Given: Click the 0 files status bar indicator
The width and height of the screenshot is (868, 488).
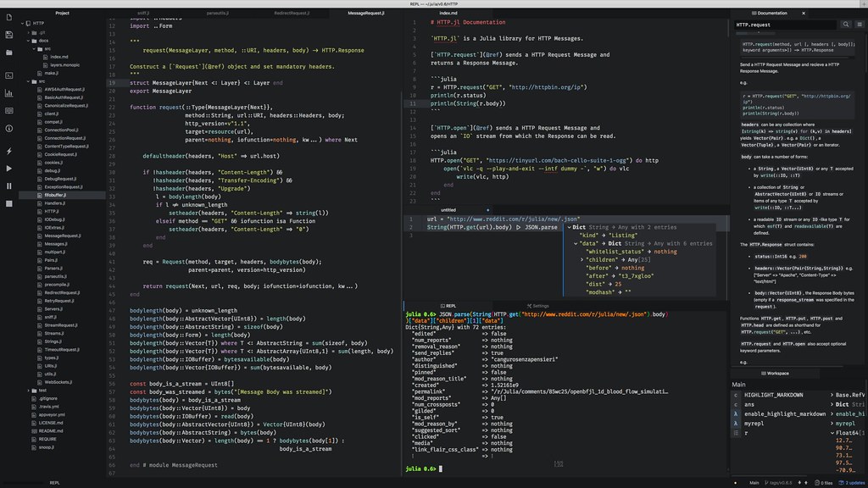Looking at the screenshot, I should pyautogui.click(x=824, y=482).
